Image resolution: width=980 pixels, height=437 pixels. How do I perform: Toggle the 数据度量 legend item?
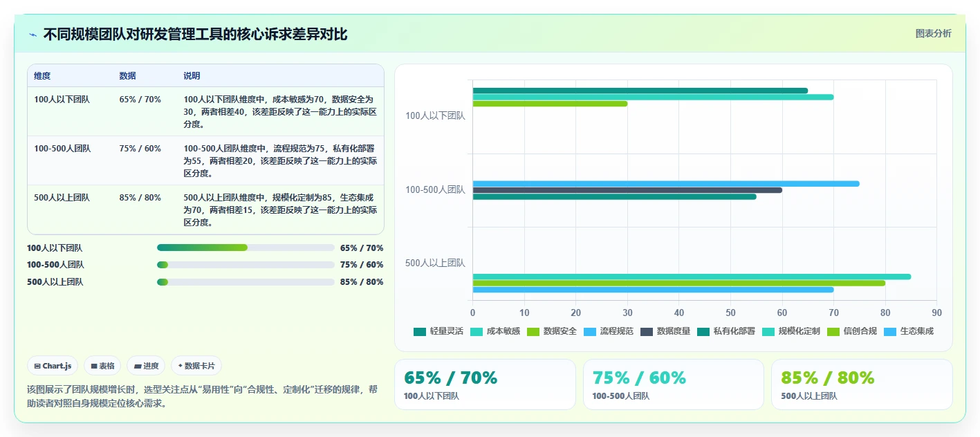tap(665, 331)
